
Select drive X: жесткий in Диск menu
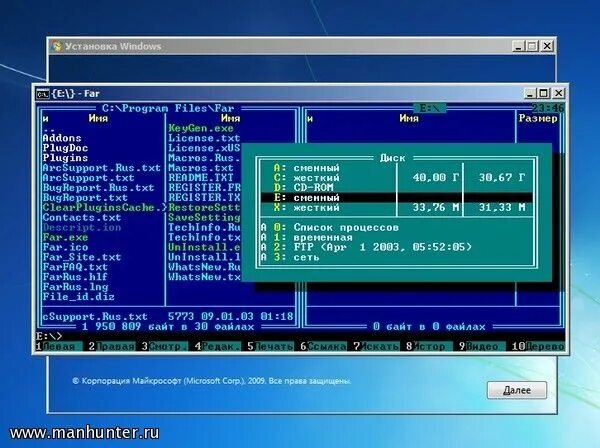pyautogui.click(x=396, y=208)
